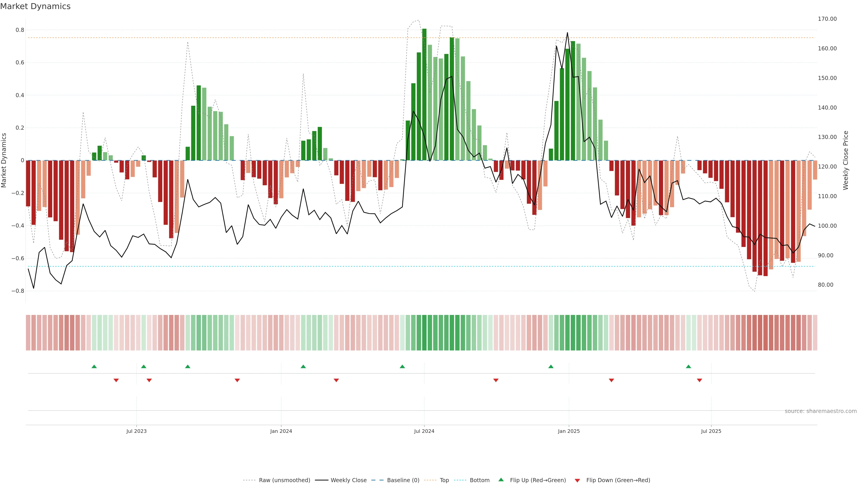Viewport: 868px width, 488px height.
Task: Click the Jul 2023 x-axis label
Action: click(x=137, y=431)
